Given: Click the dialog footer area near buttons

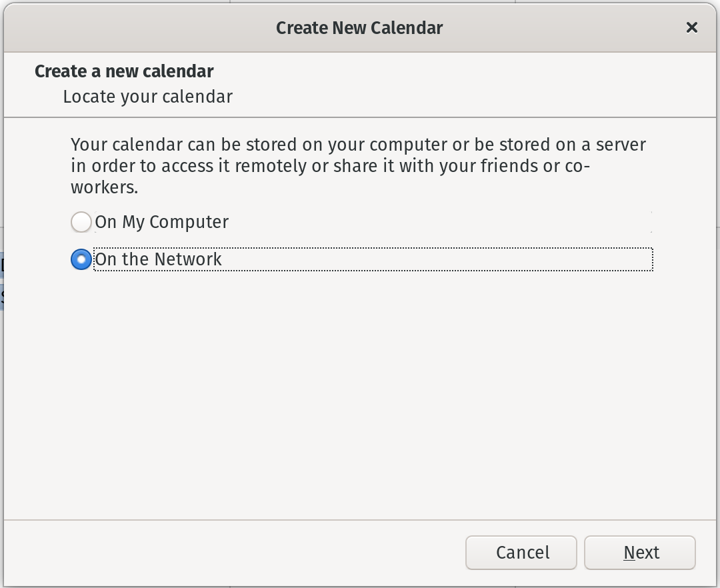Looking at the screenshot, I should click(267, 552).
